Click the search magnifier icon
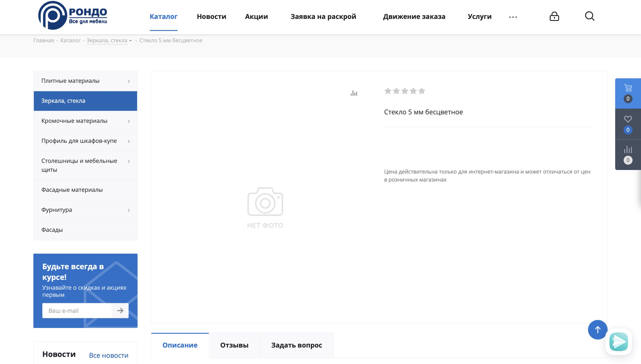The height and width of the screenshot is (364, 641). tap(590, 16)
